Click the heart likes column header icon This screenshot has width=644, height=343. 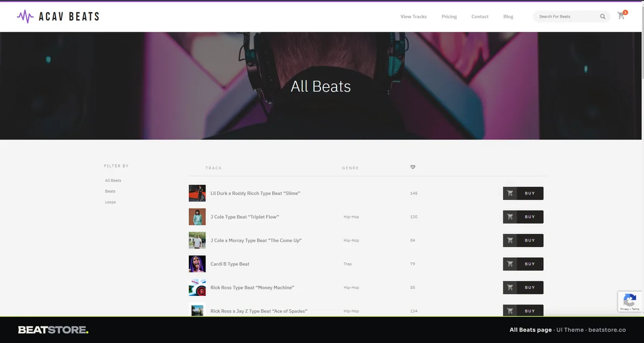413,167
